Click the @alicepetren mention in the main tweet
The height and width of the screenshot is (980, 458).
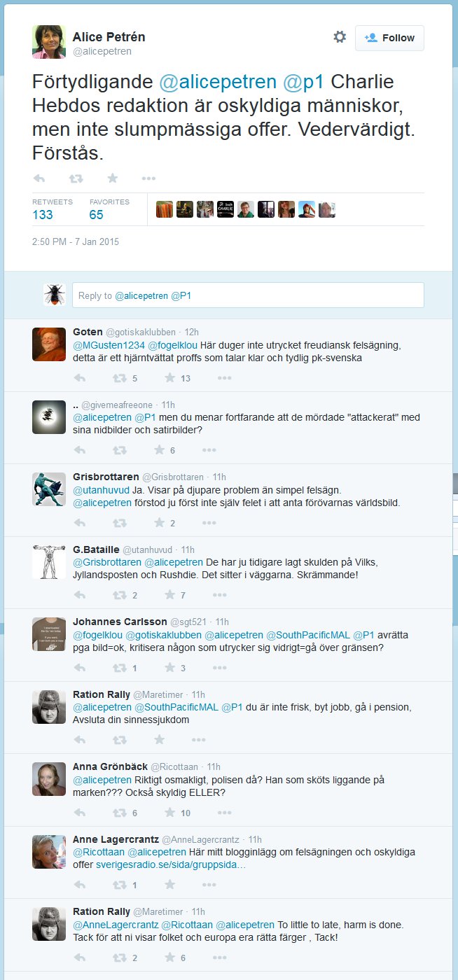[x=218, y=82]
